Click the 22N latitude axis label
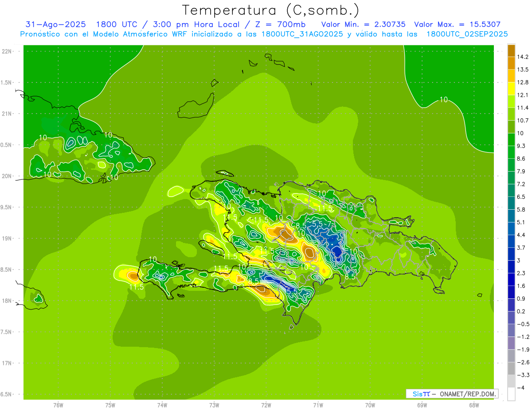 6,51
